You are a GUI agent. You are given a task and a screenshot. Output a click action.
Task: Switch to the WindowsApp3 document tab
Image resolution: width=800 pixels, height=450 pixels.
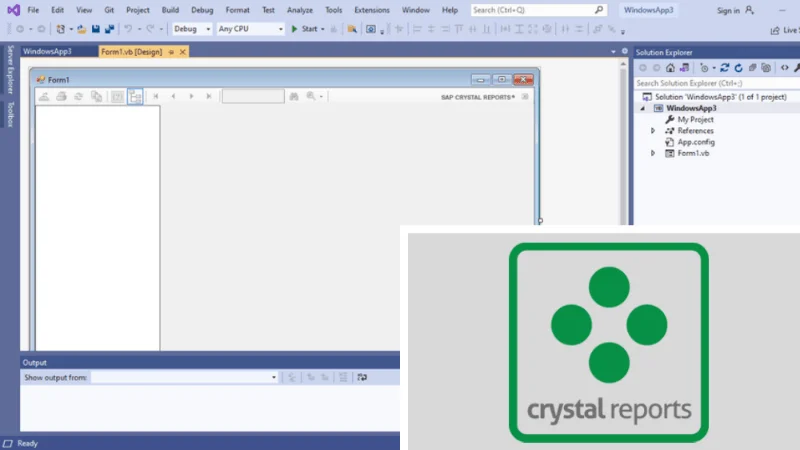[47, 52]
